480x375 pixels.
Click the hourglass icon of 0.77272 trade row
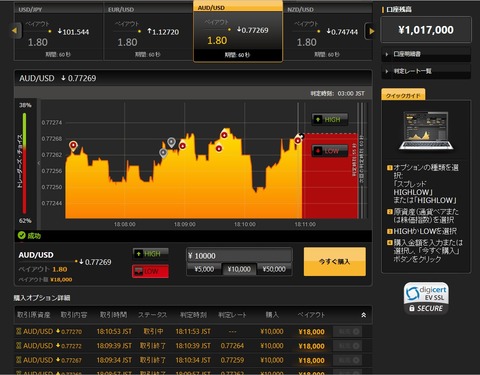19,346
